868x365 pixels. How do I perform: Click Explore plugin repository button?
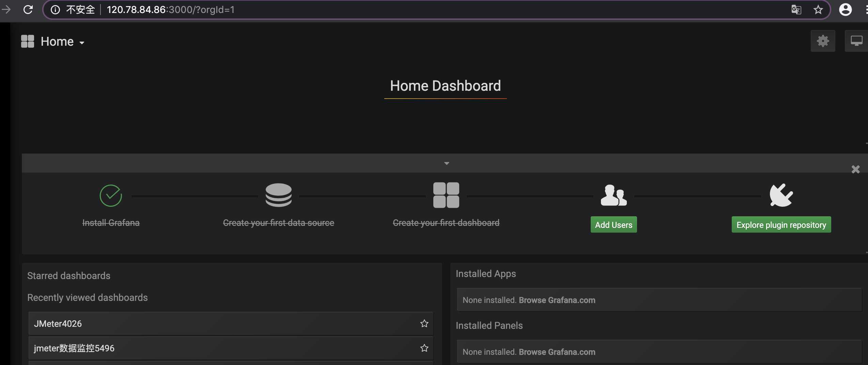tap(781, 225)
